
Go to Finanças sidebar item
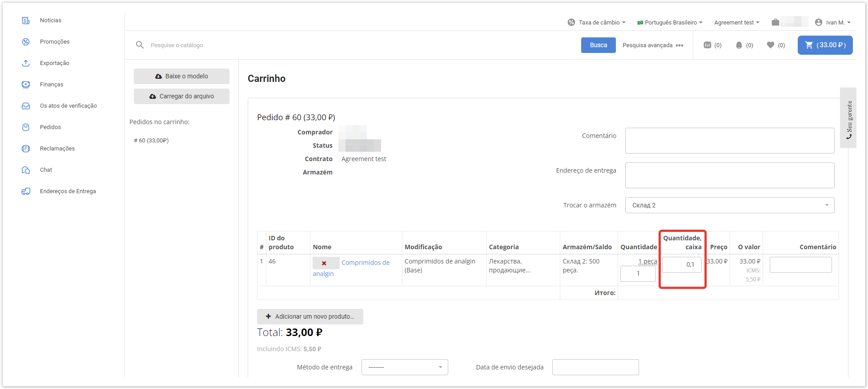(52, 85)
